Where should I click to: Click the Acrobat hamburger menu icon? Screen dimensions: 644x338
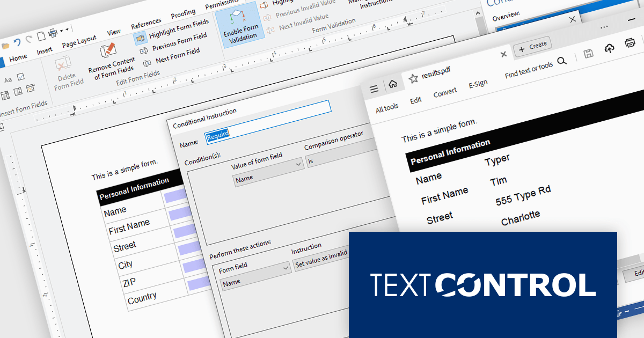pyautogui.click(x=374, y=89)
